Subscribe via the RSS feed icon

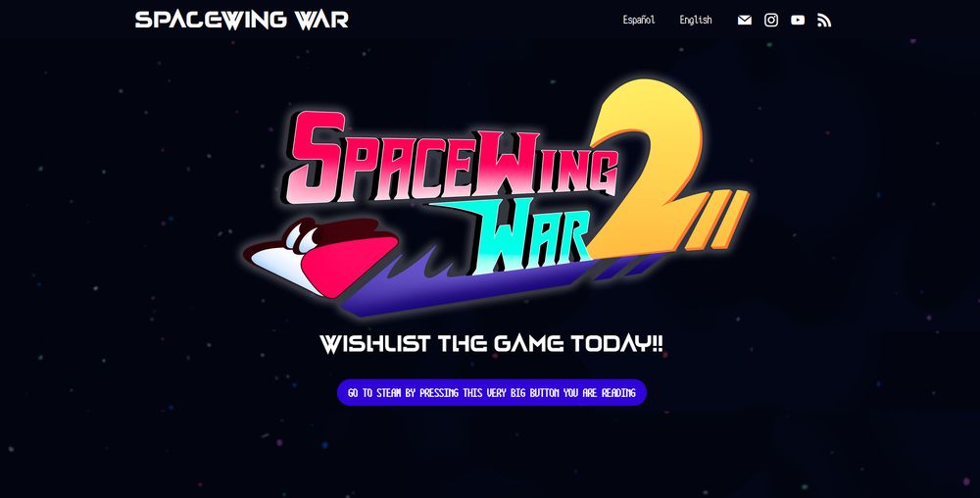pyautogui.click(x=824, y=20)
